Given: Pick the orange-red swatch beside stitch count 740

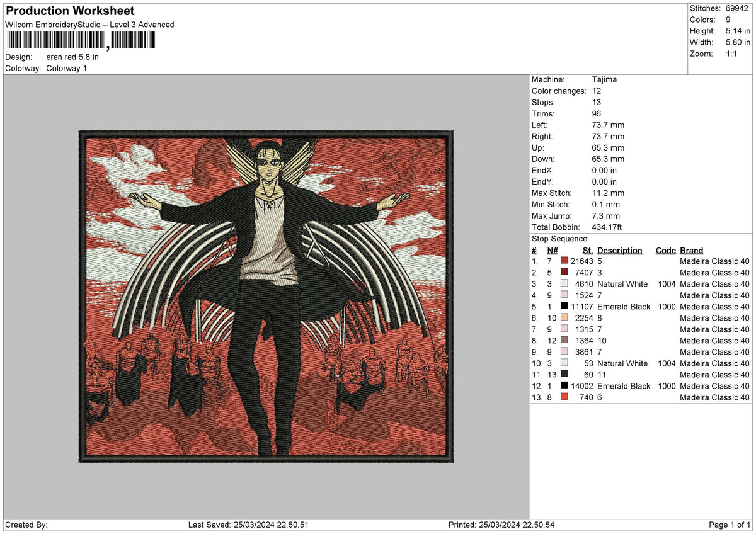Looking at the screenshot, I should 564,397.
